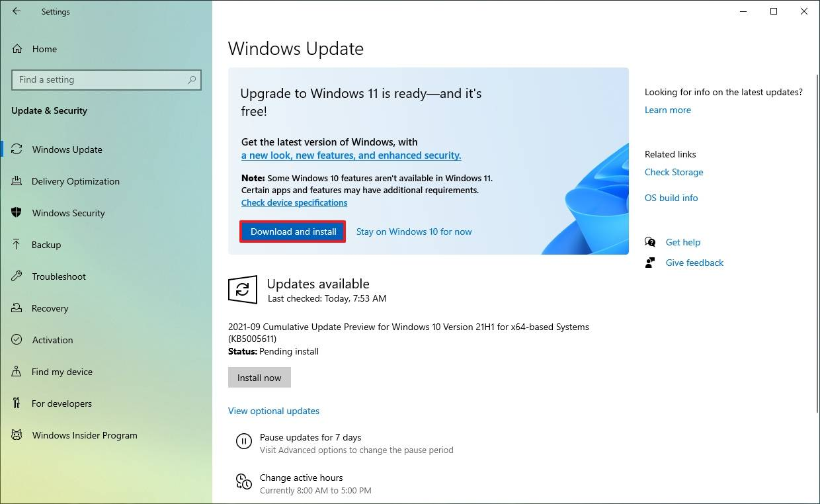The image size is (820, 504).
Task: Click the Windows Insider Program icon
Action: click(18, 435)
